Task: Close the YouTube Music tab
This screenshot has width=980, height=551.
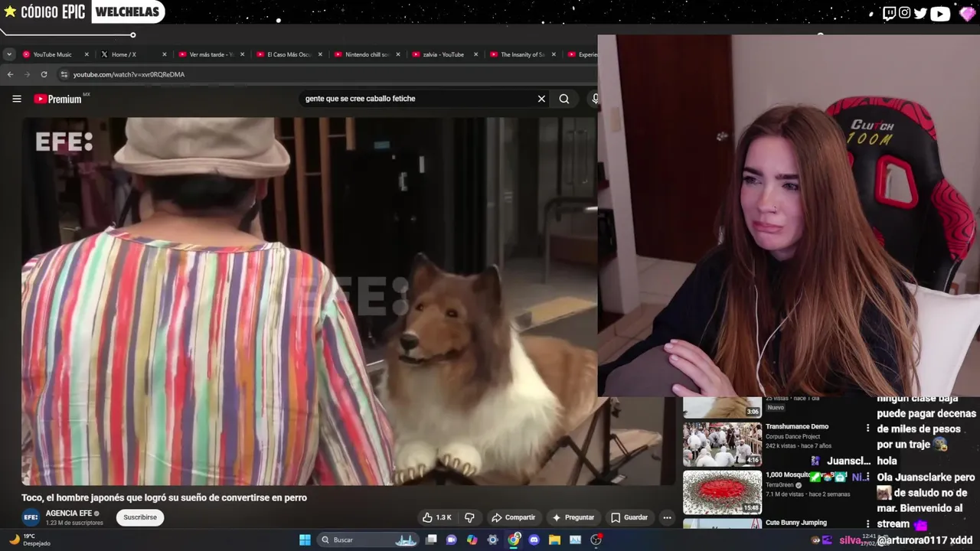Action: click(x=87, y=54)
